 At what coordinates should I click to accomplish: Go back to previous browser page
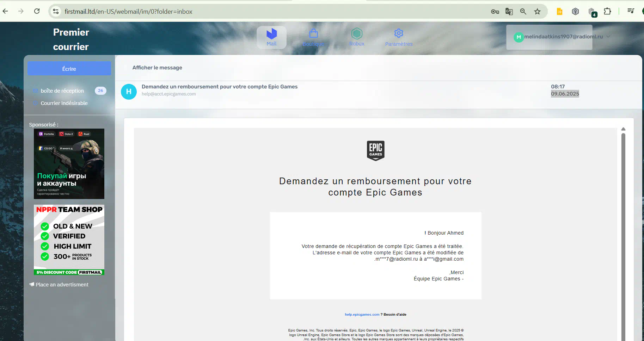click(5, 11)
